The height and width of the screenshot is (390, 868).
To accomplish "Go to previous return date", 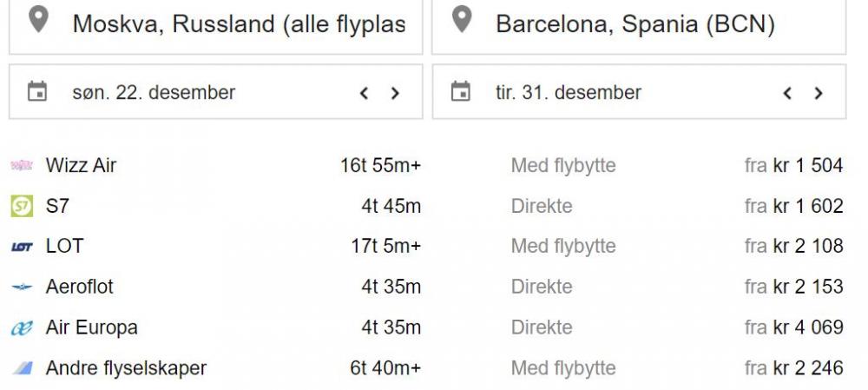I will [787, 93].
